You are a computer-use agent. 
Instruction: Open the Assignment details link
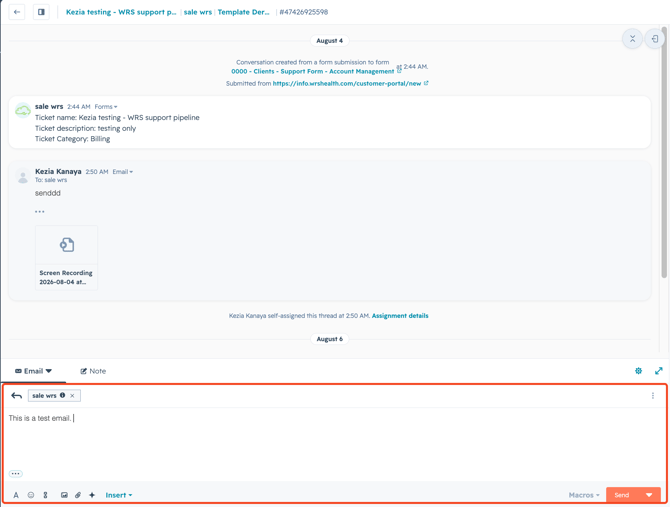(x=400, y=316)
